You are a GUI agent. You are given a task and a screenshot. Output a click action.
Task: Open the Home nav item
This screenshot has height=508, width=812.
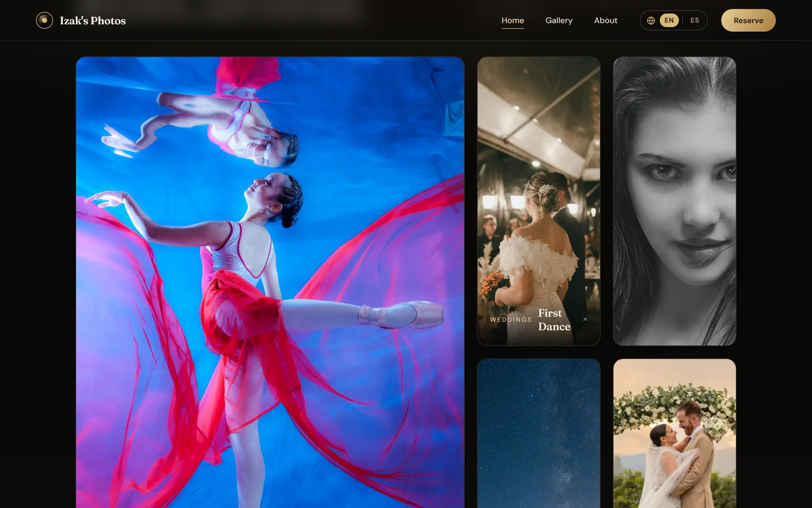pyautogui.click(x=513, y=20)
